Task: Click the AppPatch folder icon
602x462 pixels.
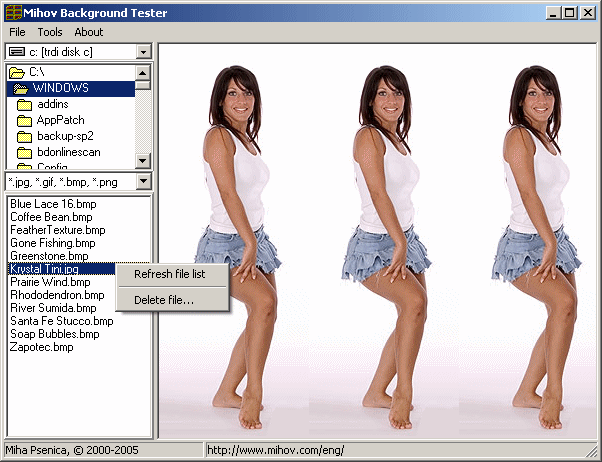Action: 25,120
